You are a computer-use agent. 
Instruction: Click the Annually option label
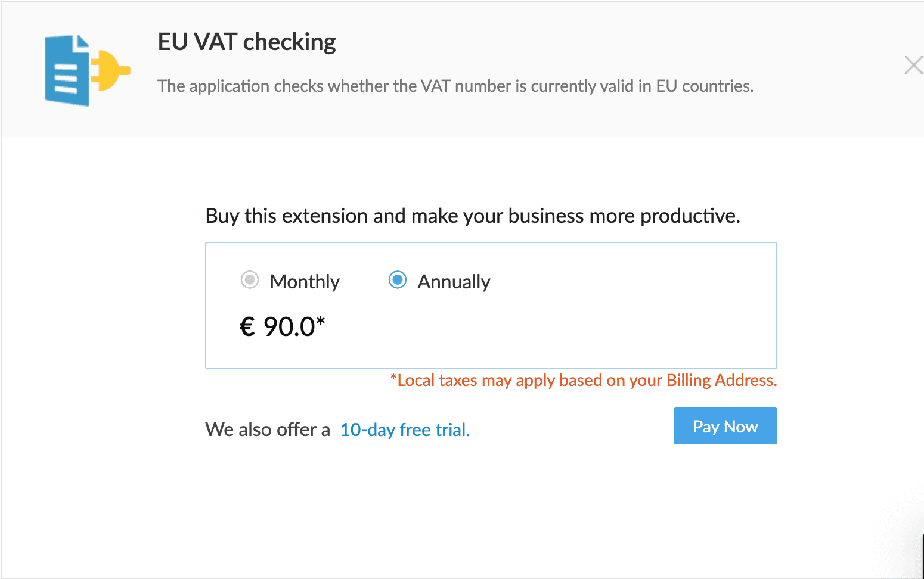pyautogui.click(x=454, y=282)
